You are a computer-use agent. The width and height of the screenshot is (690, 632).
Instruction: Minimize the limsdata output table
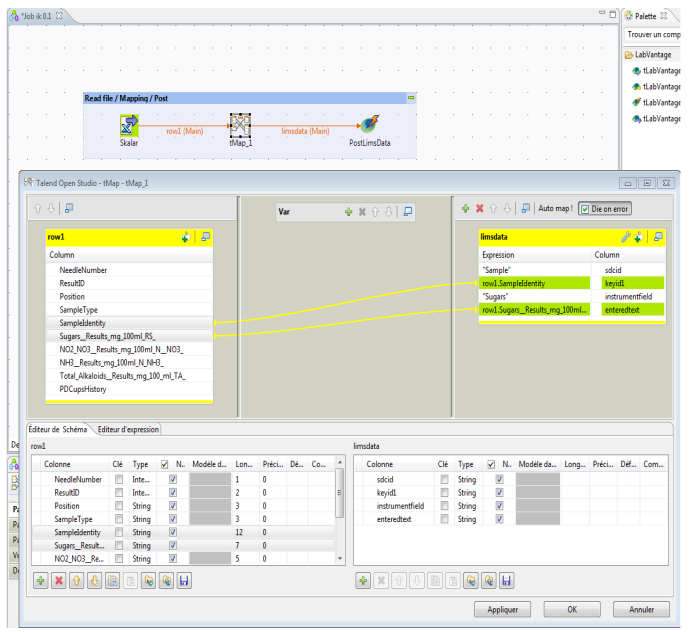658,237
